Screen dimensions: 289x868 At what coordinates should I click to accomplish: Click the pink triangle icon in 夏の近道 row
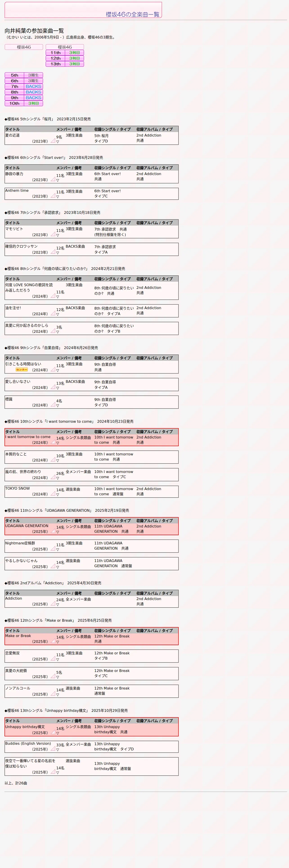click(53, 141)
